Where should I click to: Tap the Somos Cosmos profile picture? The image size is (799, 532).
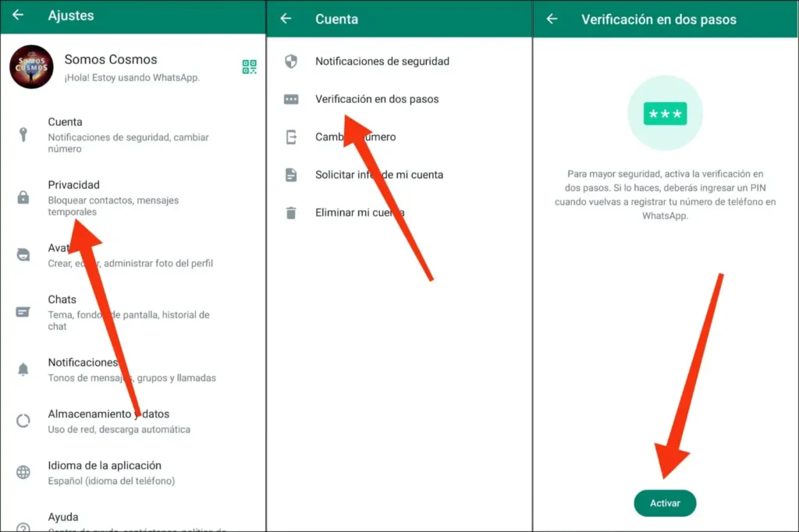tap(31, 67)
